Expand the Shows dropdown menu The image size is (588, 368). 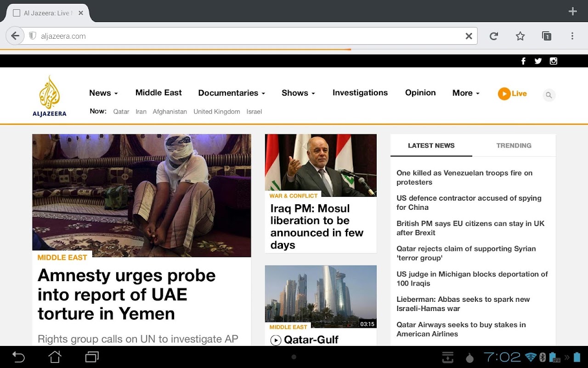point(298,93)
